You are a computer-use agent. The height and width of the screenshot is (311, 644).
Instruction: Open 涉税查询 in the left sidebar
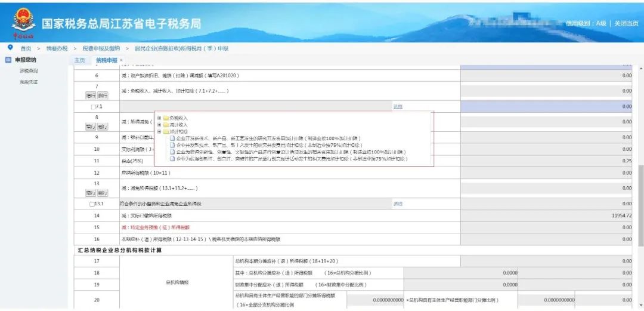29,71
